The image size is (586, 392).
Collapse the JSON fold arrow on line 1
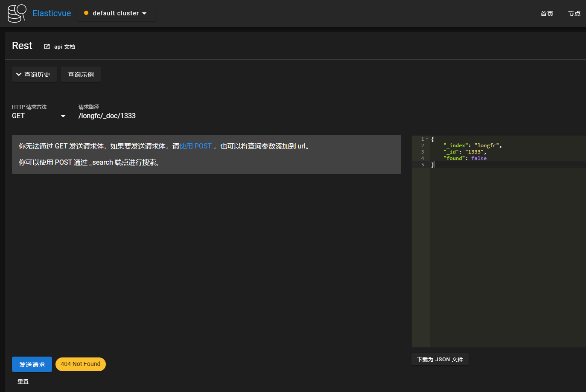(x=427, y=139)
